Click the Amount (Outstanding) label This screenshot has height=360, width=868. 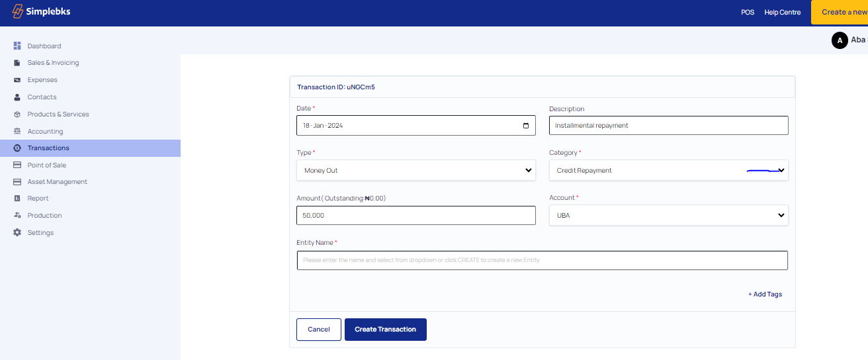pyautogui.click(x=341, y=198)
